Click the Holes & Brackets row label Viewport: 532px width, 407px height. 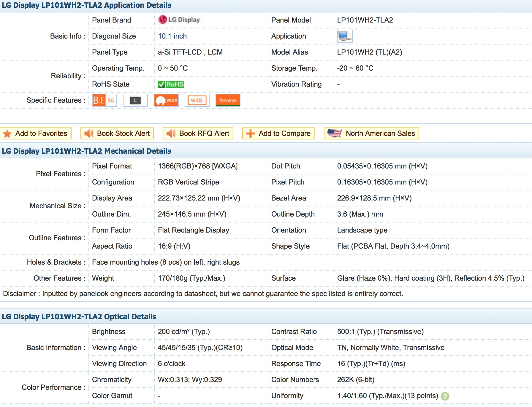tap(56, 262)
